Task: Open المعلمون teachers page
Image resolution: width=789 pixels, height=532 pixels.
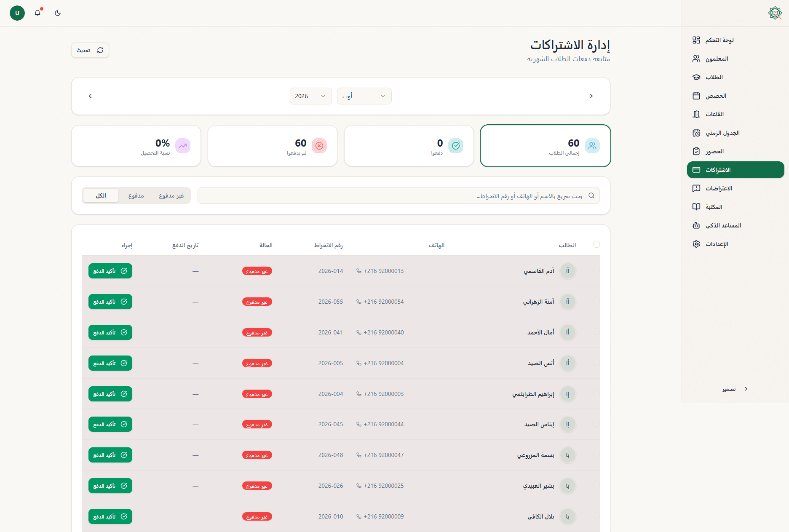Action: (x=736, y=59)
